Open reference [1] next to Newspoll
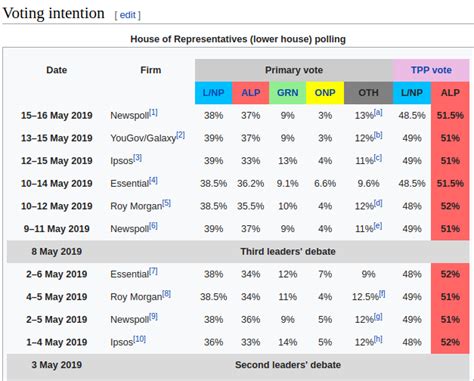474x381 pixels. coord(153,113)
